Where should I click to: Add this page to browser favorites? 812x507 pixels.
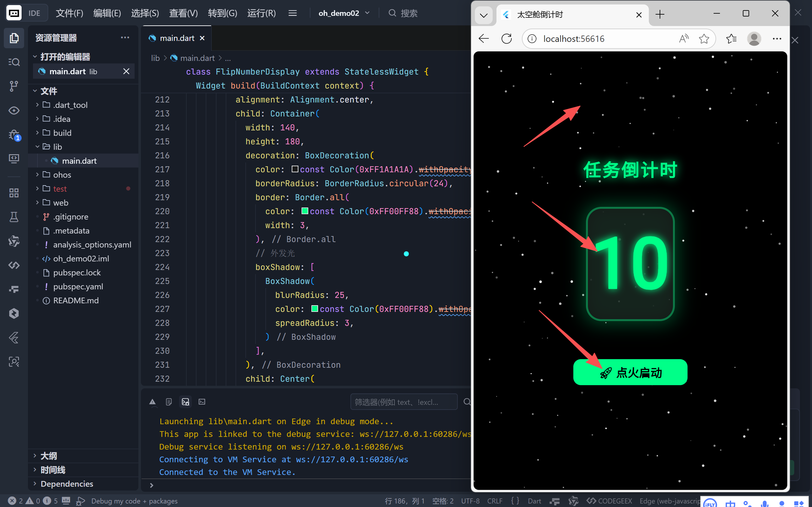pos(704,39)
